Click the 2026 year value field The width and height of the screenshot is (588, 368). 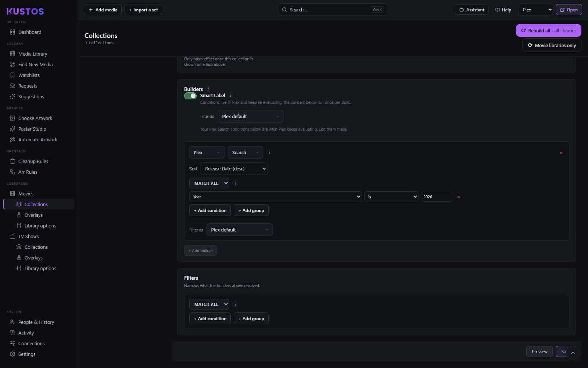tap(437, 197)
